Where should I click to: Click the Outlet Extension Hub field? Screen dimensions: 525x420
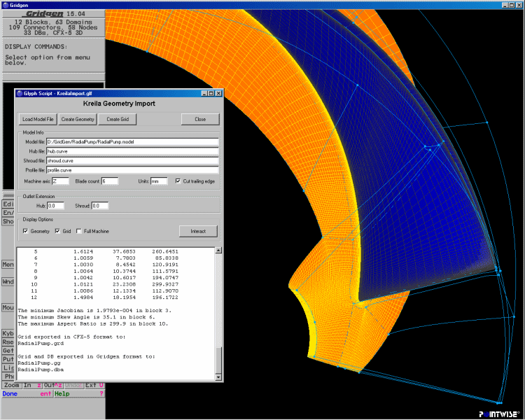(55, 206)
